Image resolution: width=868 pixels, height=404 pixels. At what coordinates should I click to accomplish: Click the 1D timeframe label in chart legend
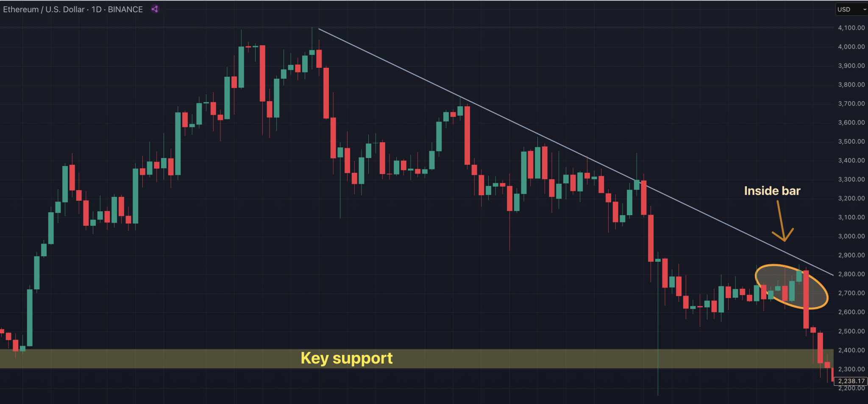(x=96, y=9)
